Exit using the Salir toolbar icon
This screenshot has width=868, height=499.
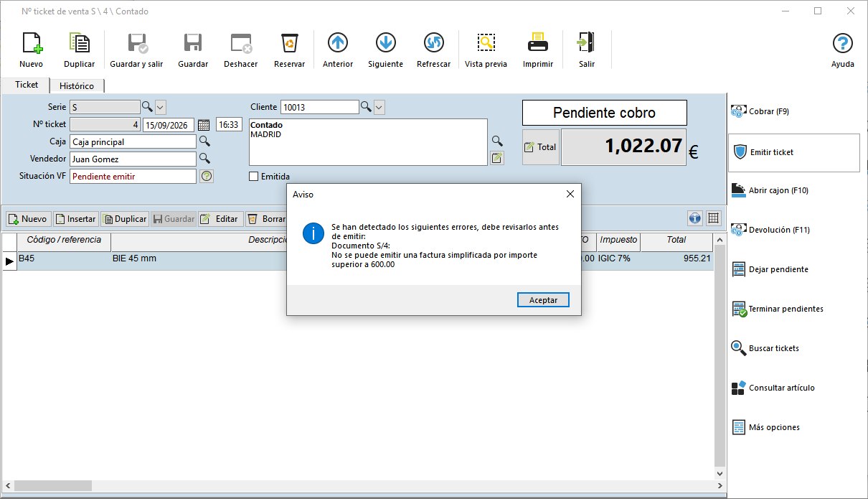[587, 50]
